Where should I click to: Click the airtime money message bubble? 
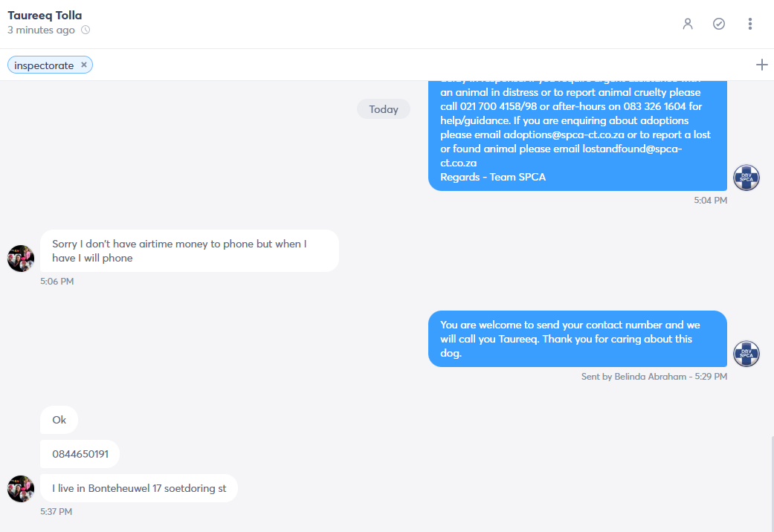pos(190,250)
